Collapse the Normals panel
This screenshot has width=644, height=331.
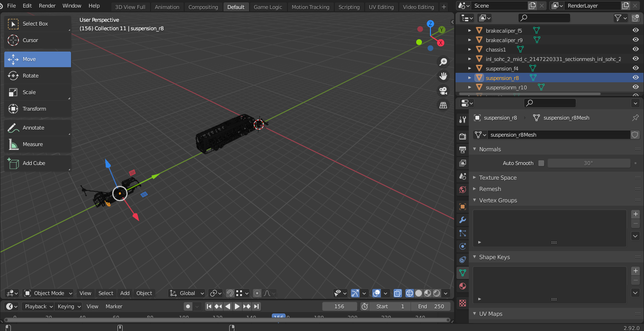click(x=475, y=149)
